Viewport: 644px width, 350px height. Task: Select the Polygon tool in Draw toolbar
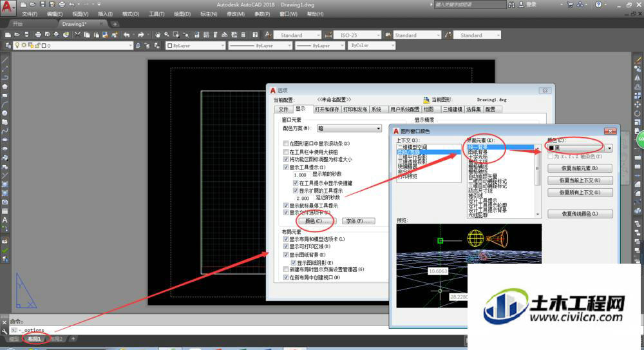pyautogui.click(x=5, y=86)
